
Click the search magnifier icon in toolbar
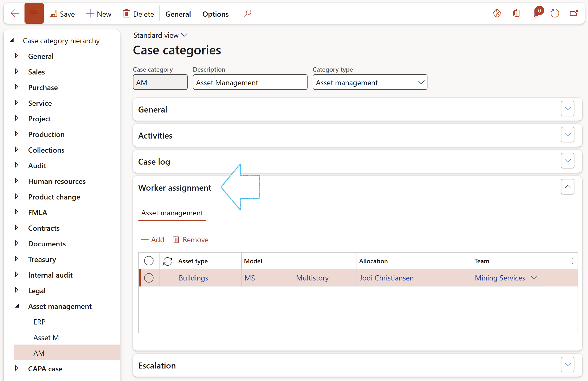click(247, 13)
